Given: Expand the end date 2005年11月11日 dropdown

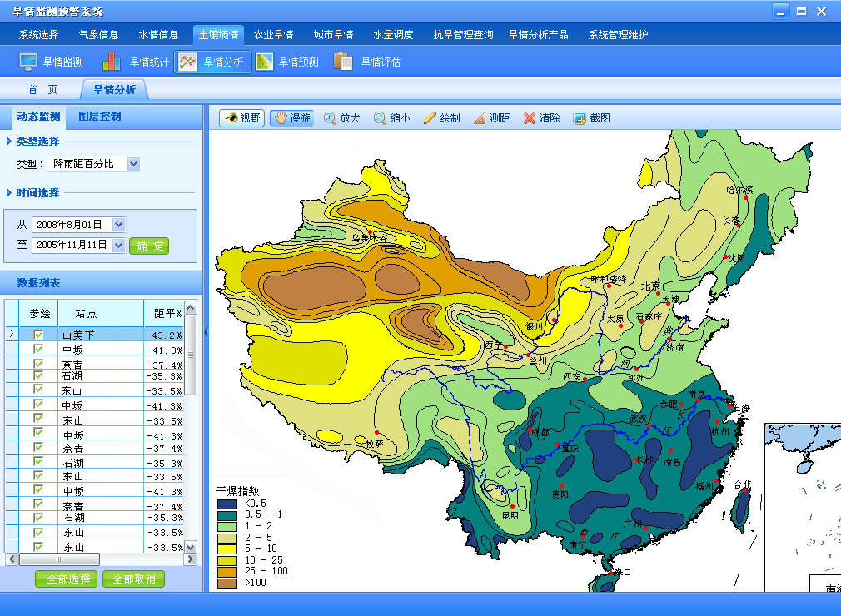Looking at the screenshot, I should pos(118,245).
